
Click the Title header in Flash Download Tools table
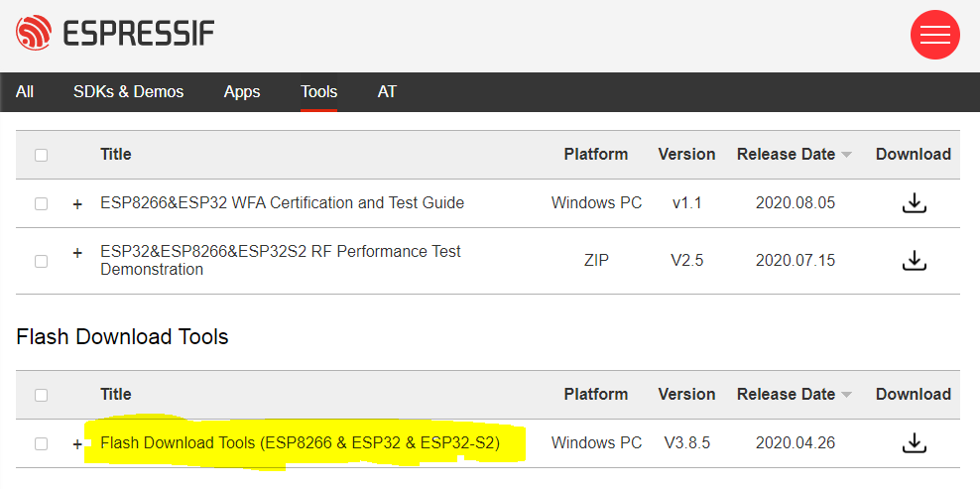coord(116,395)
